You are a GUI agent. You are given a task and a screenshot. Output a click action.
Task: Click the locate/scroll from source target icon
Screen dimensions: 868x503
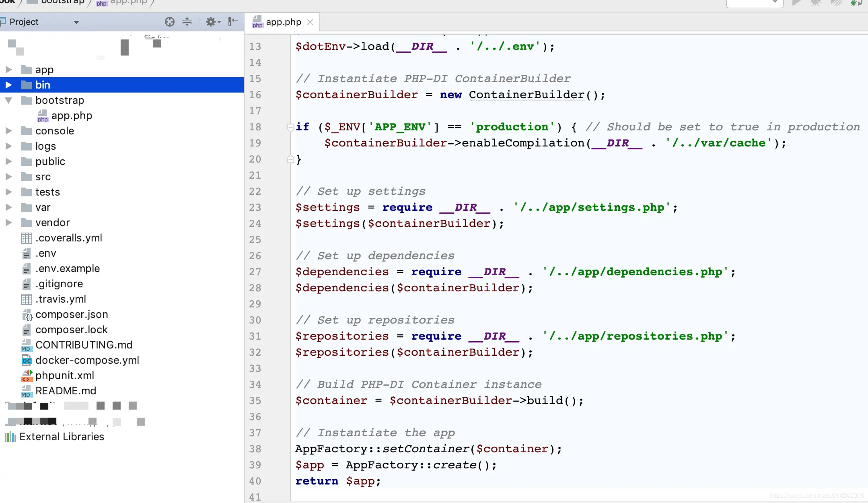[x=170, y=22]
